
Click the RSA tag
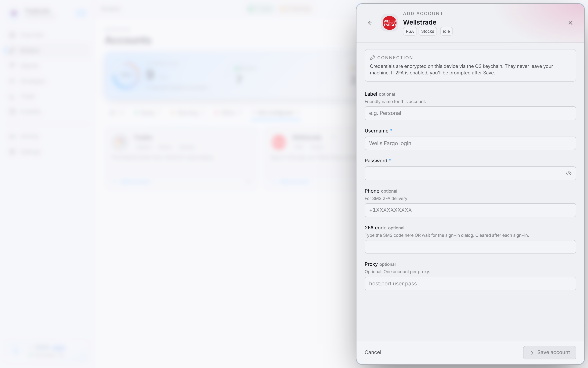click(x=410, y=31)
